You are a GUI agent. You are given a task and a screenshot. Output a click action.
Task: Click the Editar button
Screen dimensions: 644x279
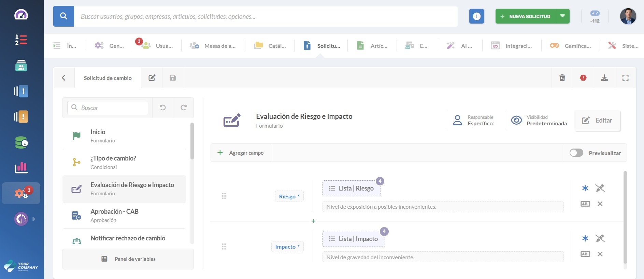[597, 121]
